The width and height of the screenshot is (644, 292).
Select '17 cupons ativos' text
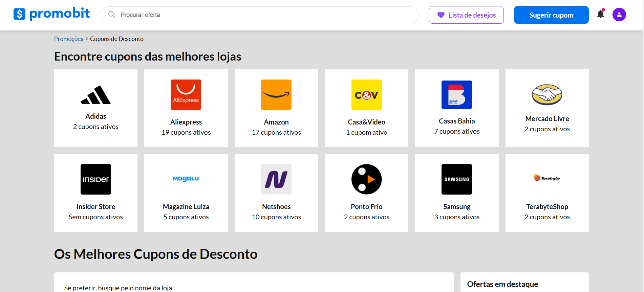point(276,133)
